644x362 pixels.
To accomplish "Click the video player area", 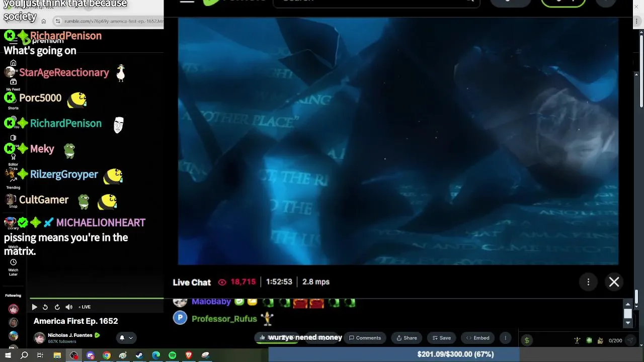I will pos(398,141).
